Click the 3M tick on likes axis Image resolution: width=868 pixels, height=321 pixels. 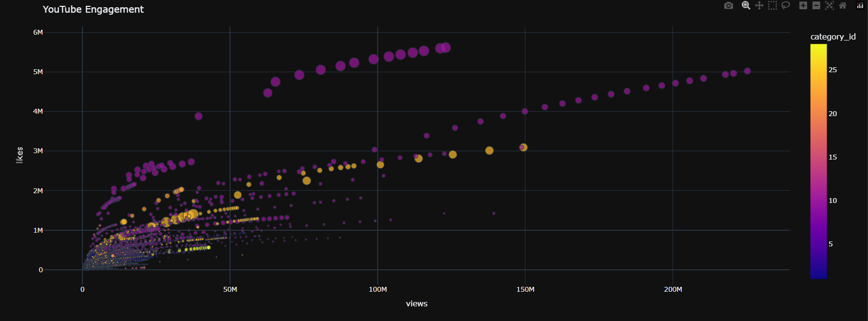click(x=38, y=151)
